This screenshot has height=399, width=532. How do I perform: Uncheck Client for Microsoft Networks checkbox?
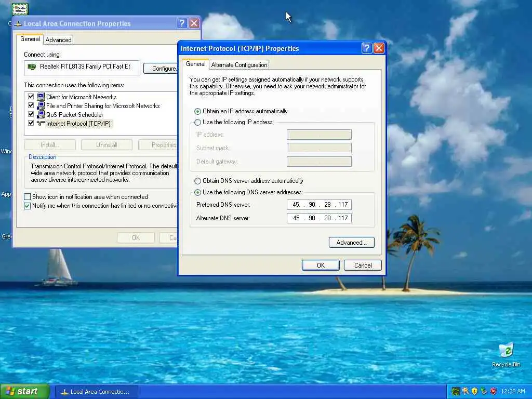tap(31, 97)
